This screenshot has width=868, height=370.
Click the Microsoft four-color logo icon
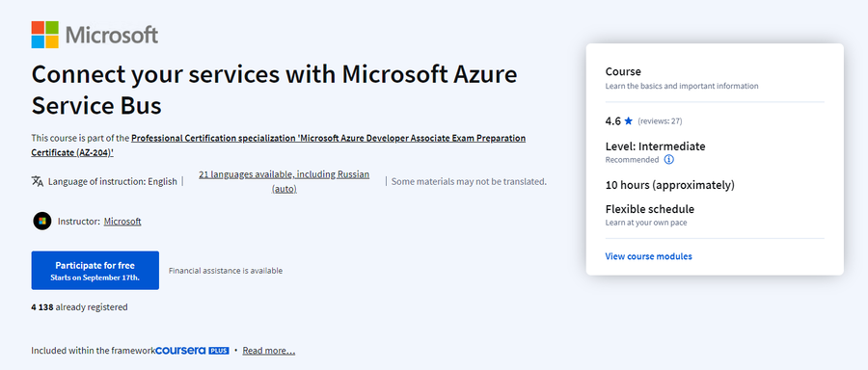click(44, 35)
